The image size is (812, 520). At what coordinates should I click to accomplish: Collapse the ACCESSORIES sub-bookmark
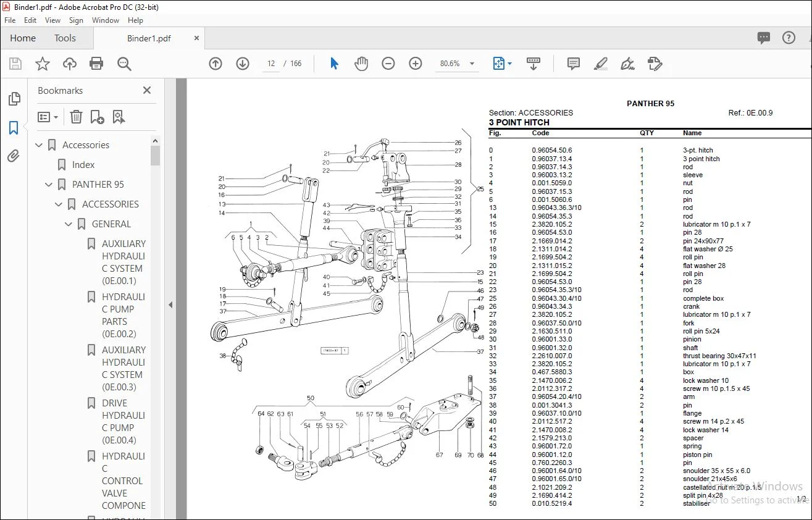[59, 204]
